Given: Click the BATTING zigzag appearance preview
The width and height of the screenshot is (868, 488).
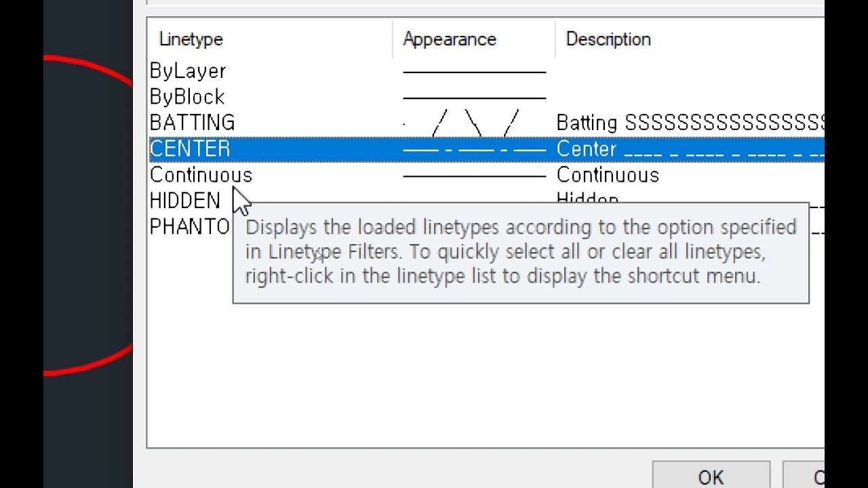Looking at the screenshot, I should coord(474,123).
